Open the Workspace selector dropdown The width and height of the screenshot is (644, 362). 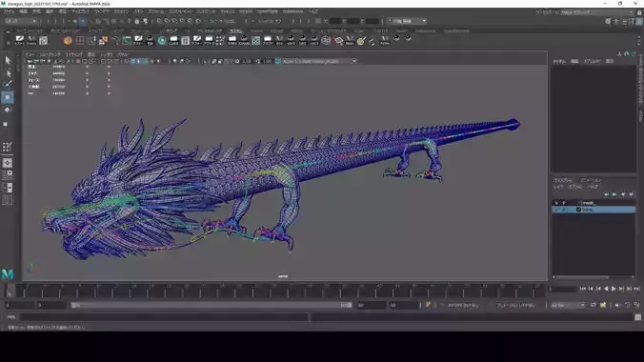coord(597,12)
